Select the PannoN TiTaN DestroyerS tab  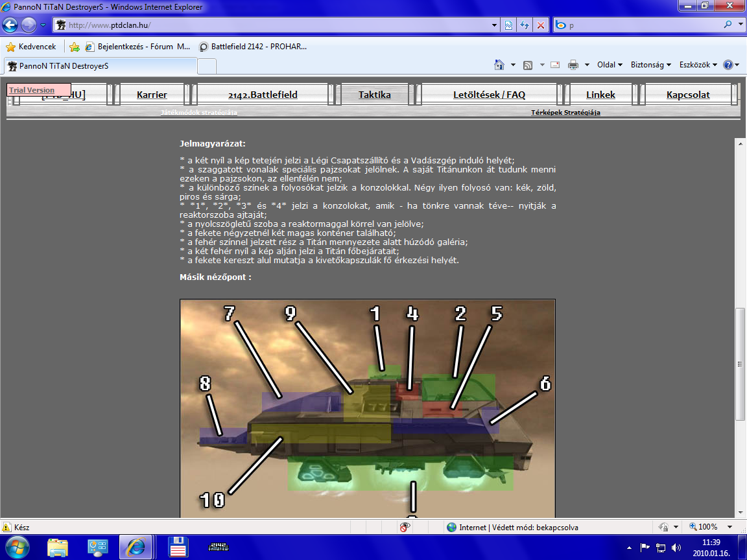click(101, 65)
